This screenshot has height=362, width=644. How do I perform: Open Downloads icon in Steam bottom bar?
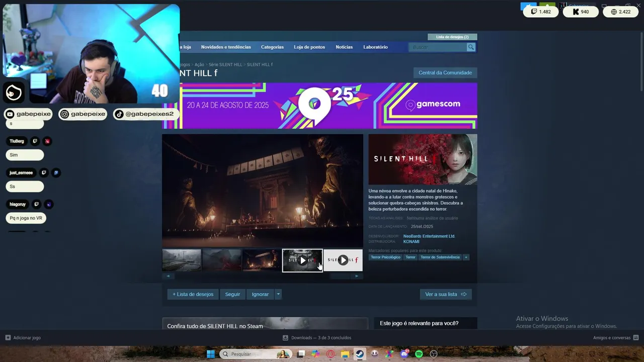coord(285,338)
